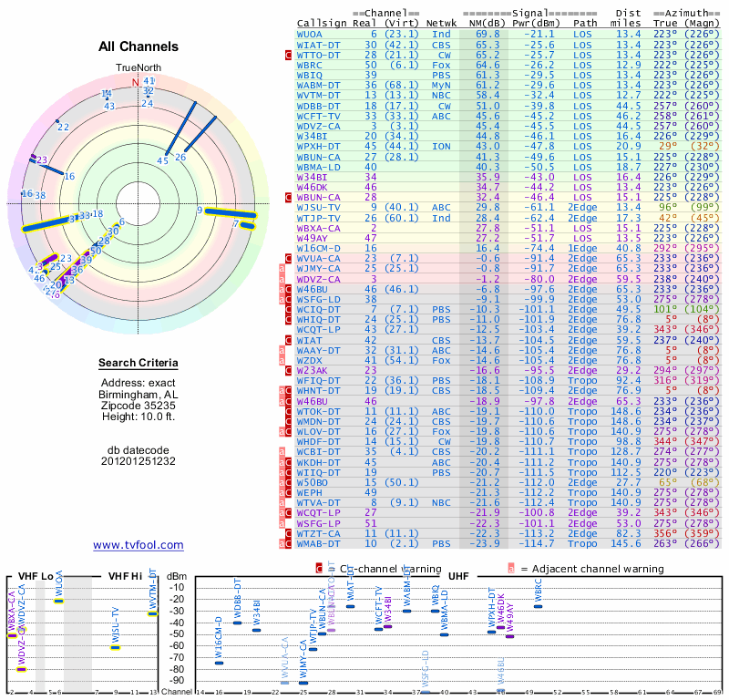The width and height of the screenshot is (729, 700).
Task: Click the WBRC signal marker in the UHF chart
Action: [x=538, y=606]
